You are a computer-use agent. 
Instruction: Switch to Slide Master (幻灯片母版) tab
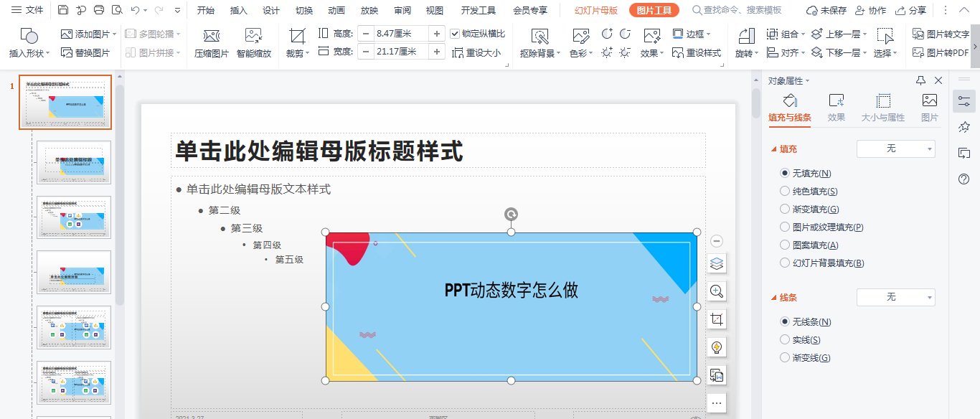tap(596, 10)
